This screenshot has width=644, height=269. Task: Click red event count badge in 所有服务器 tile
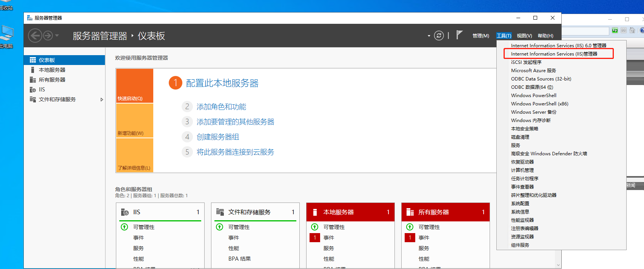[410, 238]
